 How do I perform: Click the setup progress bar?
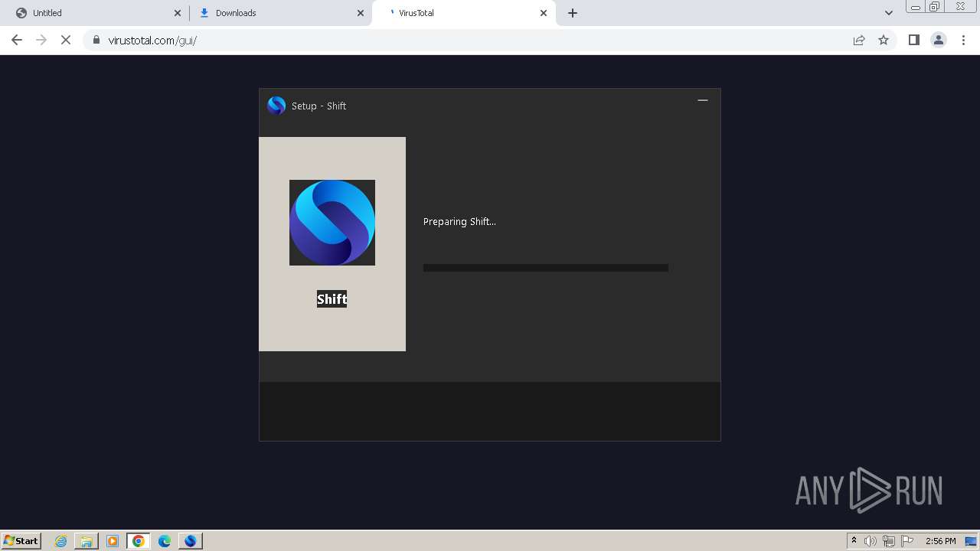tap(546, 268)
